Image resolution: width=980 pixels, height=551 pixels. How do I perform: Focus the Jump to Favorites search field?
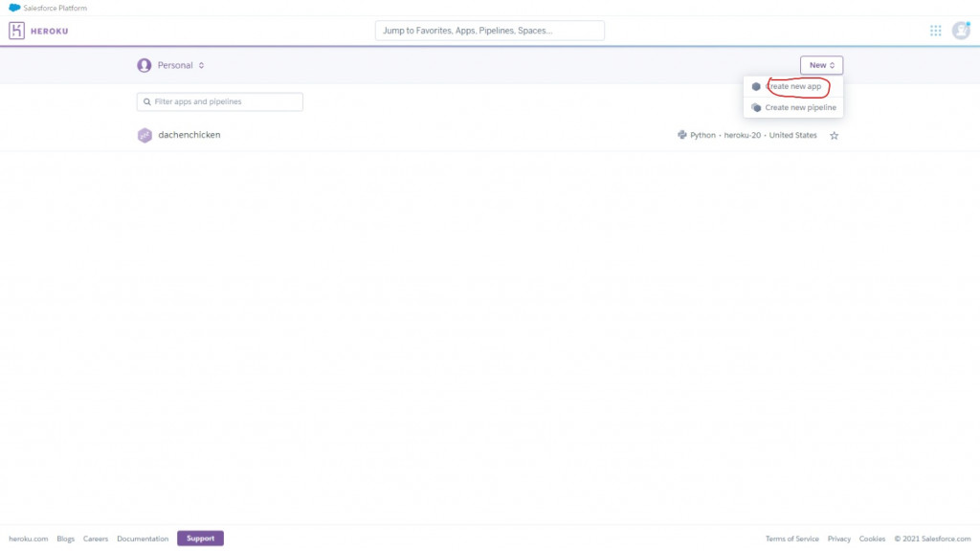(489, 31)
